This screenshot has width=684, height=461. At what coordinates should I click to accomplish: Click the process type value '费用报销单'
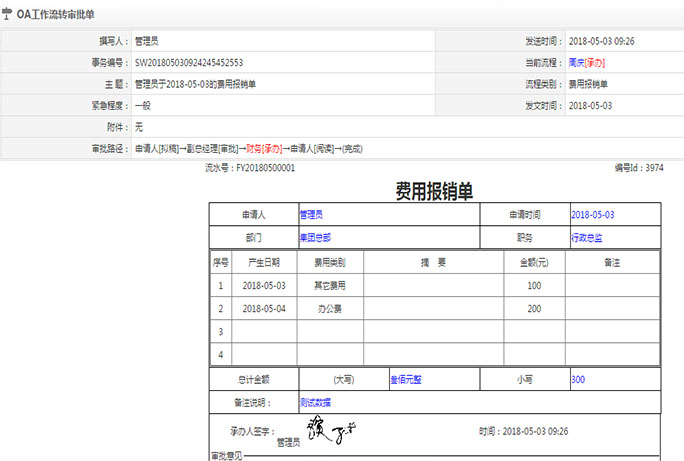(588, 84)
